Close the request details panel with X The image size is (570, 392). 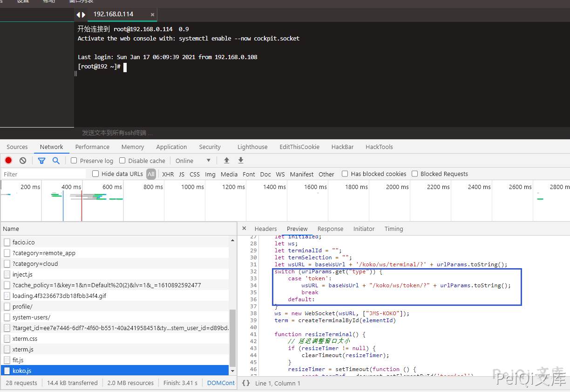click(x=244, y=229)
